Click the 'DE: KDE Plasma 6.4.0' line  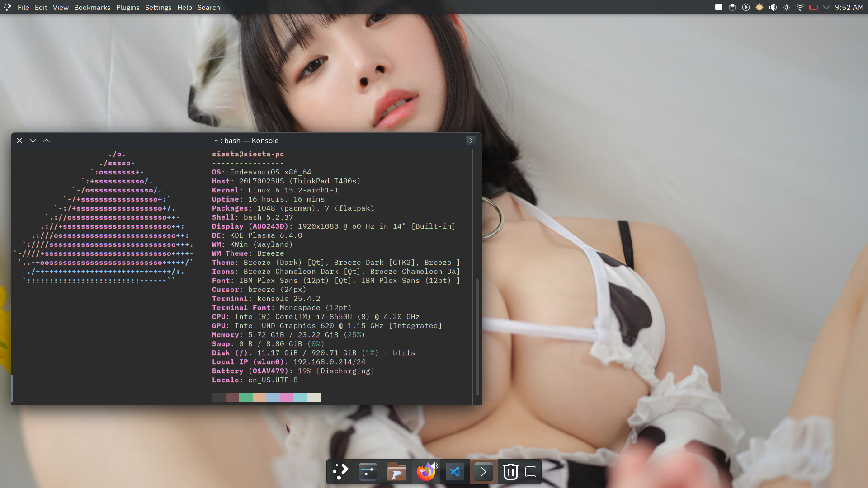pyautogui.click(x=257, y=235)
